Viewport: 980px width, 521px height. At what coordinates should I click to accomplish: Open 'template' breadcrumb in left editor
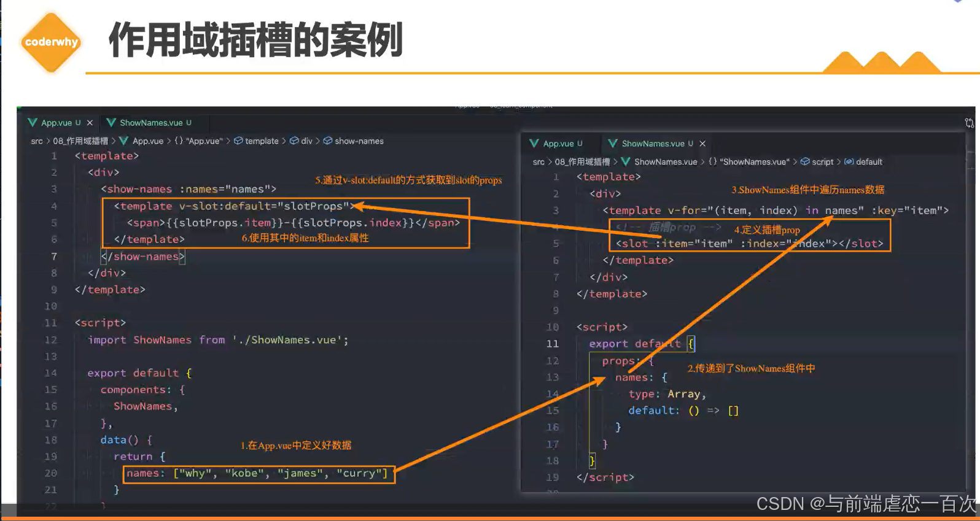coord(262,141)
